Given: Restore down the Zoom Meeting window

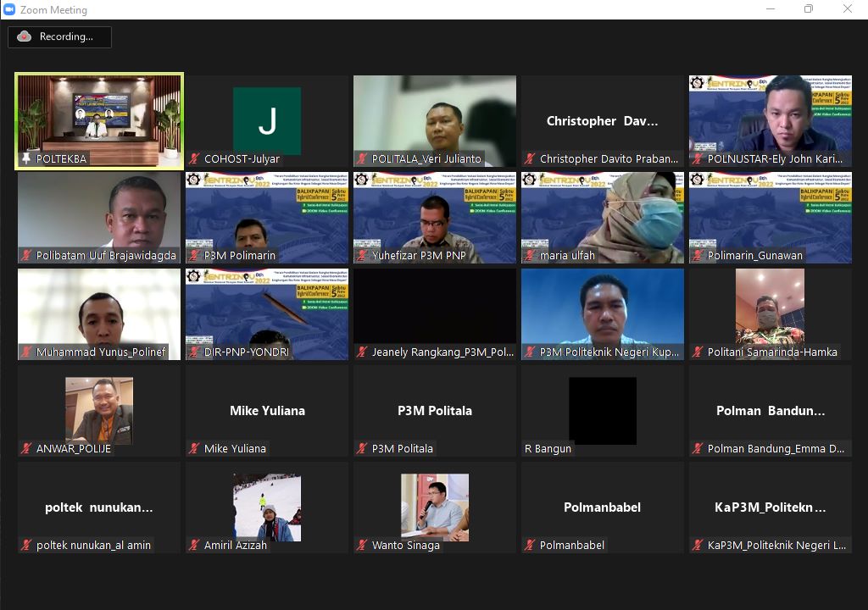Looking at the screenshot, I should (808, 9).
